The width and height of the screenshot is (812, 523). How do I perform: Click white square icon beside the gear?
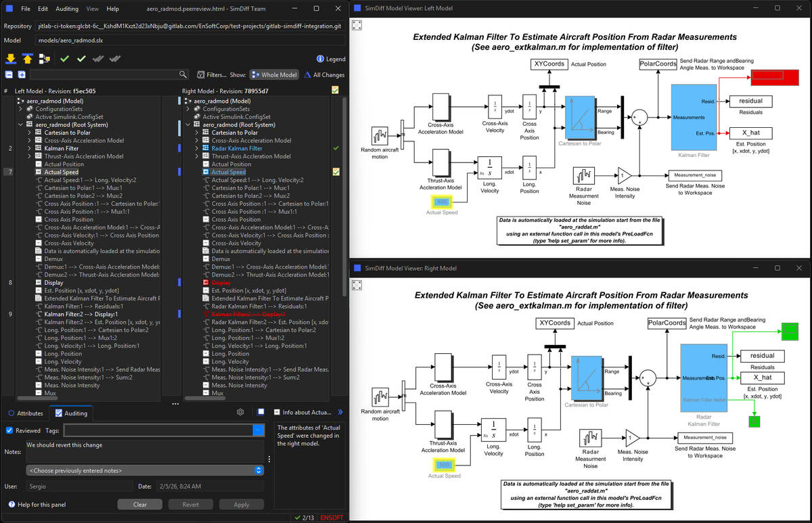[261, 412]
